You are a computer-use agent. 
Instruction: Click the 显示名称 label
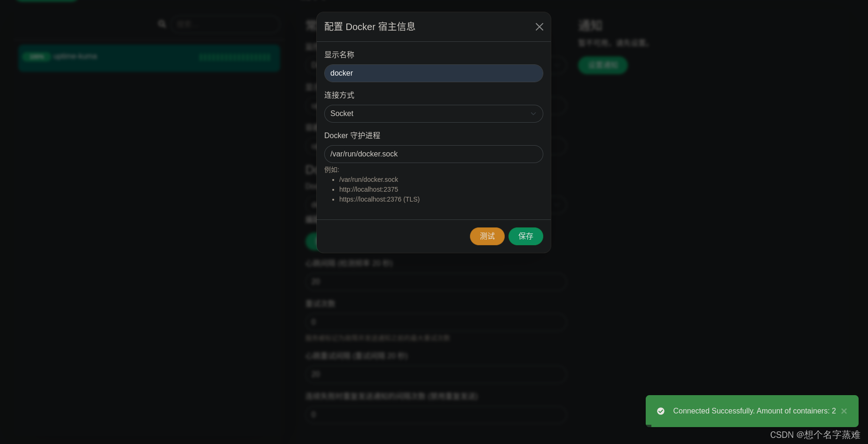coord(339,55)
